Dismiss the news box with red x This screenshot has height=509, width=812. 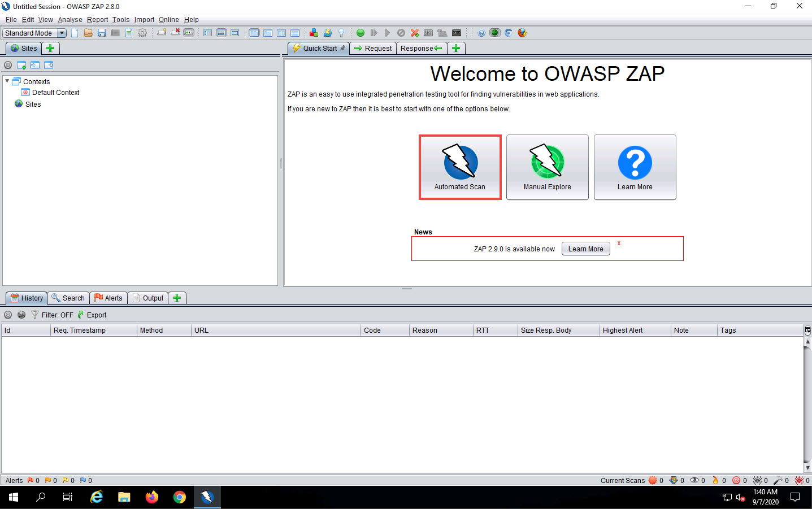click(619, 243)
